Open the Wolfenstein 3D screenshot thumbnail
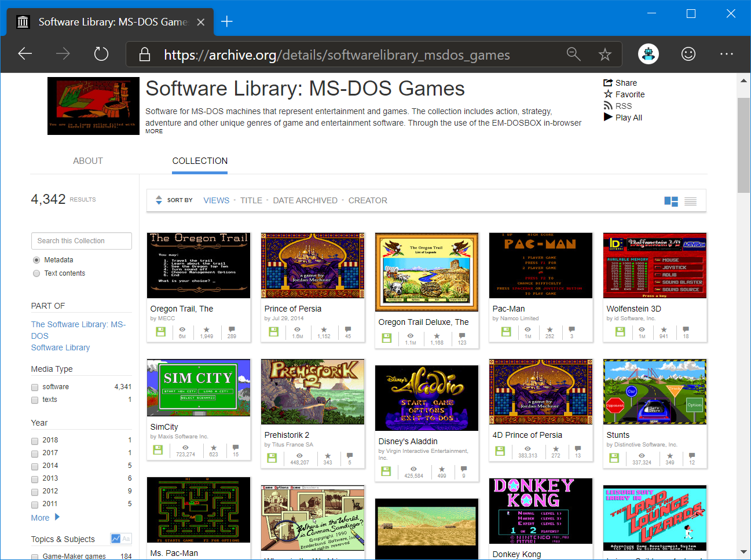The width and height of the screenshot is (751, 560). coord(655,265)
